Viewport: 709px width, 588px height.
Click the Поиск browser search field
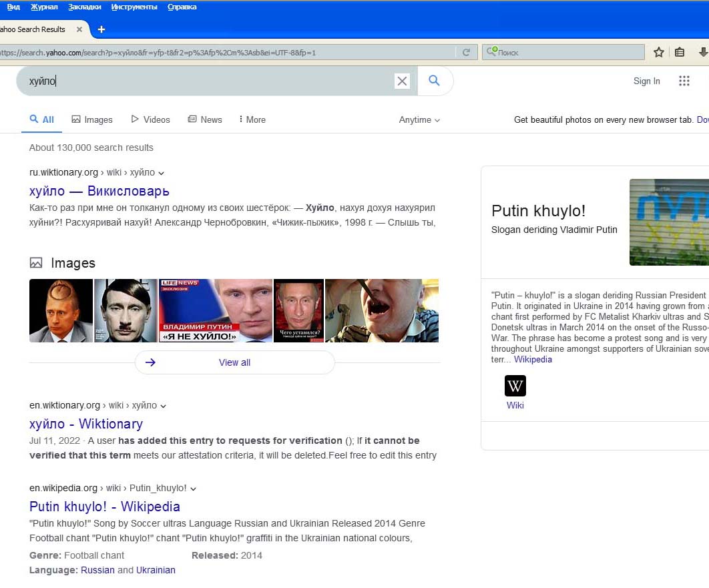[x=563, y=53]
